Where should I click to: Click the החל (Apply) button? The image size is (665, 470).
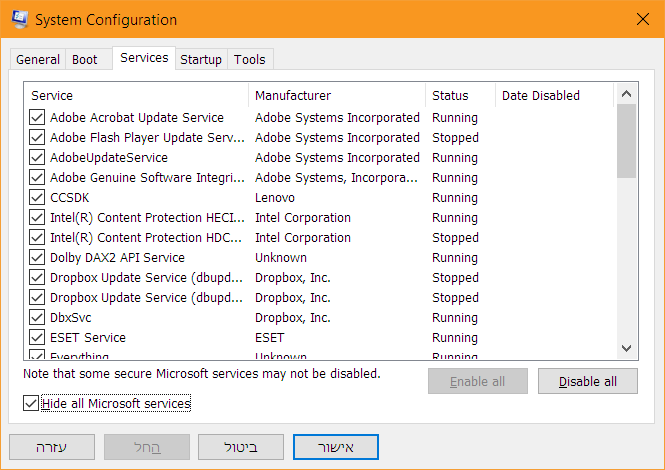[147, 447]
